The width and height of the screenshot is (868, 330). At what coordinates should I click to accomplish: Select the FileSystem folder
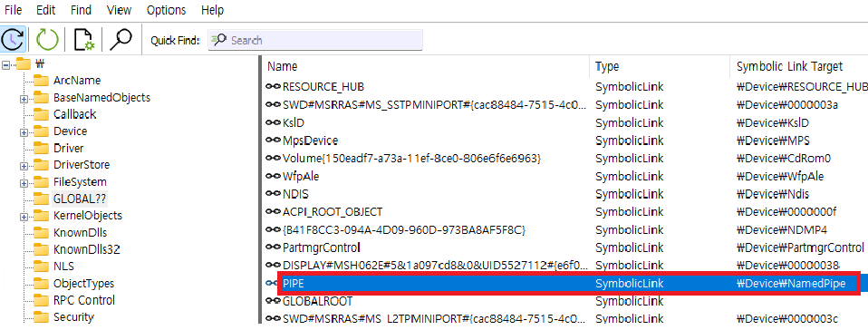click(80, 181)
